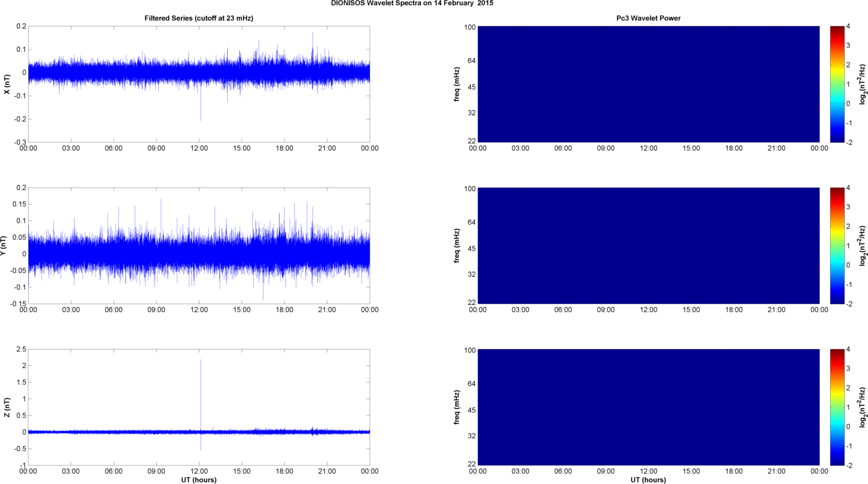The width and height of the screenshot is (868, 484).
Task: Click the Y (nT) axis label
Action: coord(3,246)
